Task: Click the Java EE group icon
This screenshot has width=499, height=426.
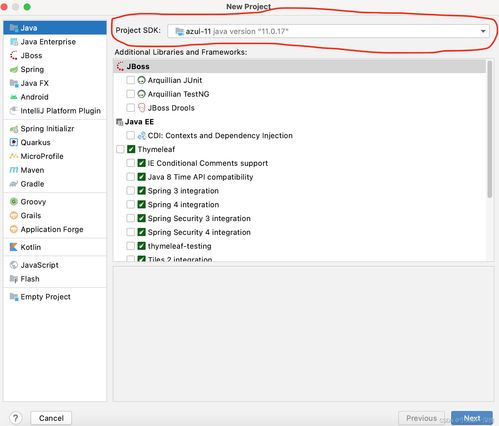Action: 119,122
